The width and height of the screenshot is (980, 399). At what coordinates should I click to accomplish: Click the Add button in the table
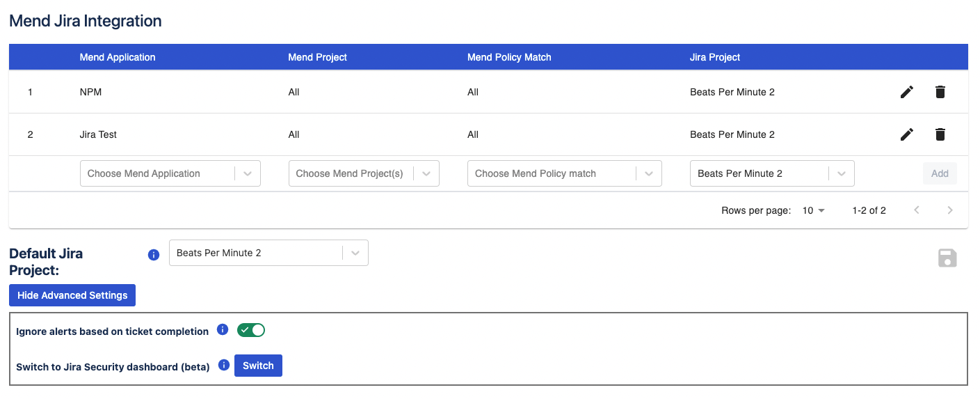tap(940, 173)
